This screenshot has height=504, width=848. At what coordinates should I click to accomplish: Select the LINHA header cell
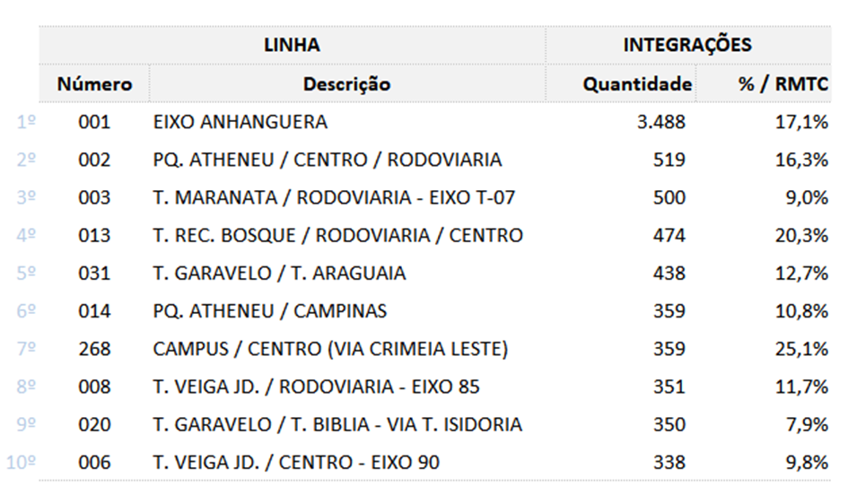pyautogui.click(x=292, y=45)
